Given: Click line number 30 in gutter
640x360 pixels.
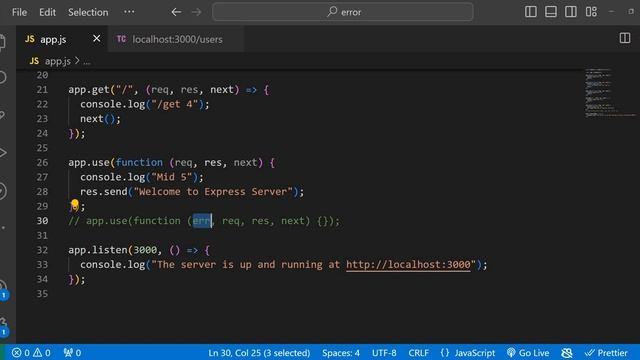Looking at the screenshot, I should (x=42, y=221).
